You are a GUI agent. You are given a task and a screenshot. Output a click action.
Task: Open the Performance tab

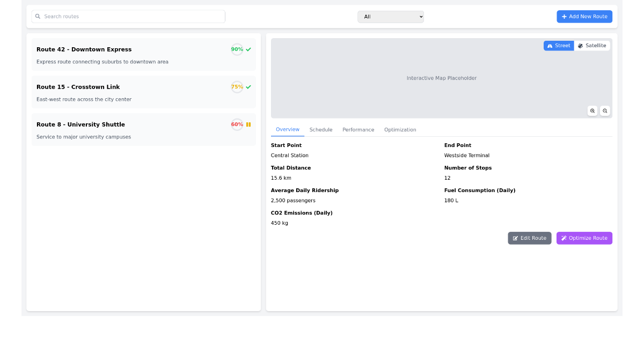click(x=358, y=129)
